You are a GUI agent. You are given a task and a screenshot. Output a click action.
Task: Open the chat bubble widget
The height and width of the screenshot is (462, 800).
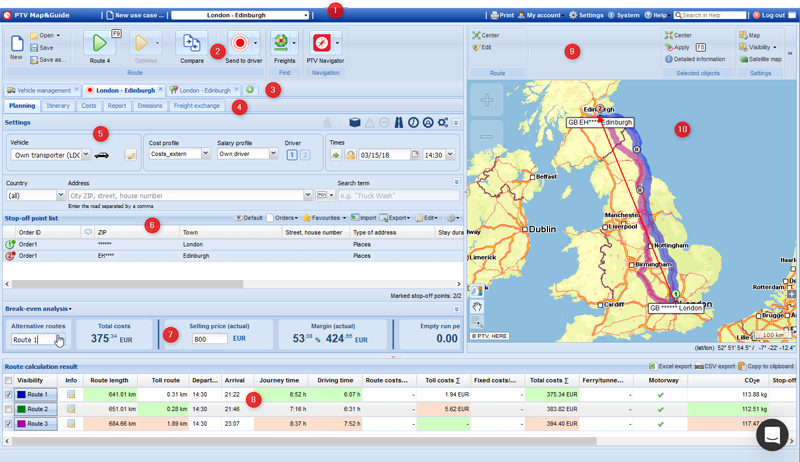click(772, 435)
